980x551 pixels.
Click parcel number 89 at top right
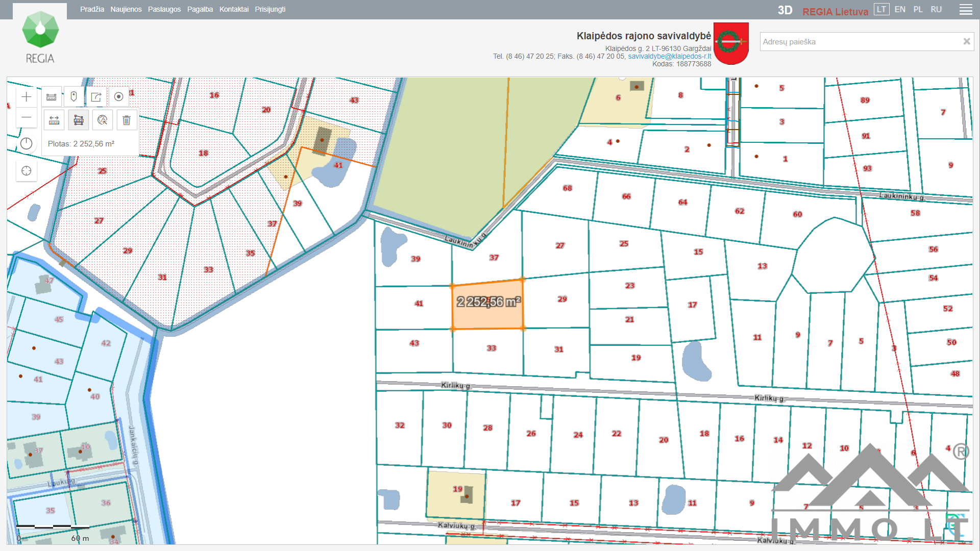pos(865,101)
